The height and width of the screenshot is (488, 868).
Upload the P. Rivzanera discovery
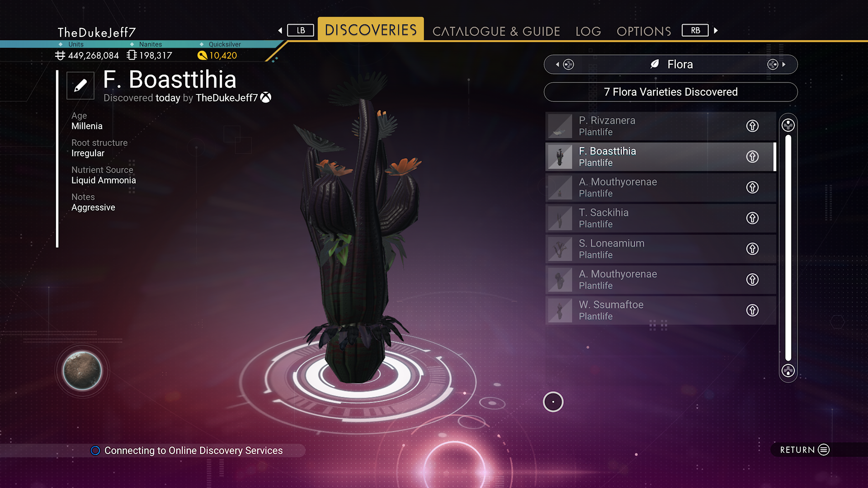[752, 126]
